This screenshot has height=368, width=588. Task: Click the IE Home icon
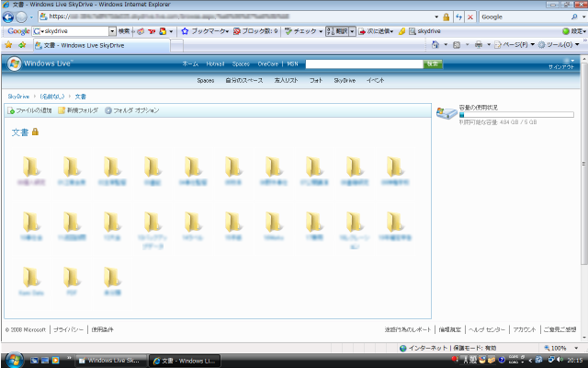[x=435, y=45]
